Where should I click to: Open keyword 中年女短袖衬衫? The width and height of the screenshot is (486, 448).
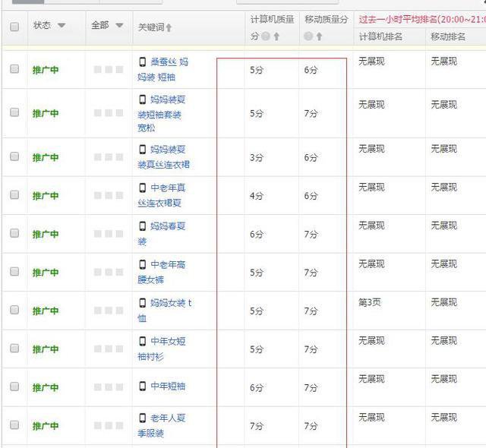(x=162, y=349)
